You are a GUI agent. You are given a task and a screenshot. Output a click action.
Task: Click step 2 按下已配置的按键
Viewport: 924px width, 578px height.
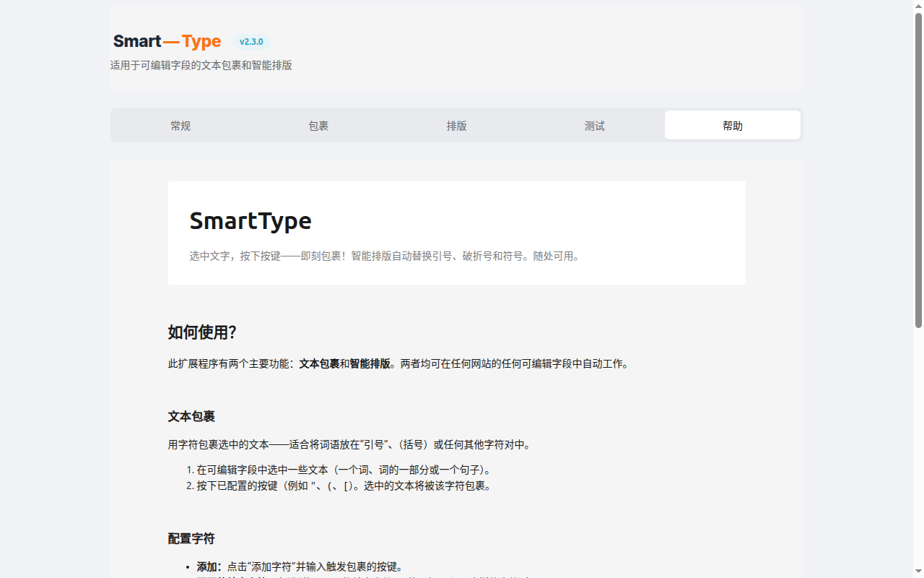coord(346,486)
